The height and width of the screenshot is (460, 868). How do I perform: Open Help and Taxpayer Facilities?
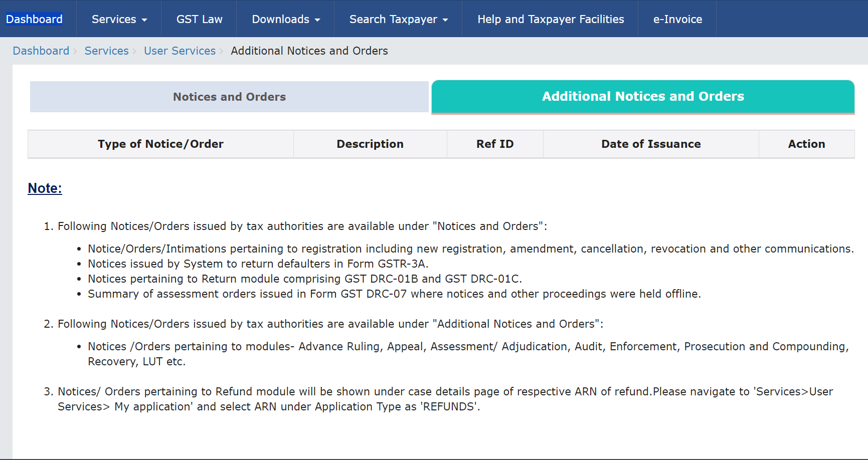coord(550,19)
